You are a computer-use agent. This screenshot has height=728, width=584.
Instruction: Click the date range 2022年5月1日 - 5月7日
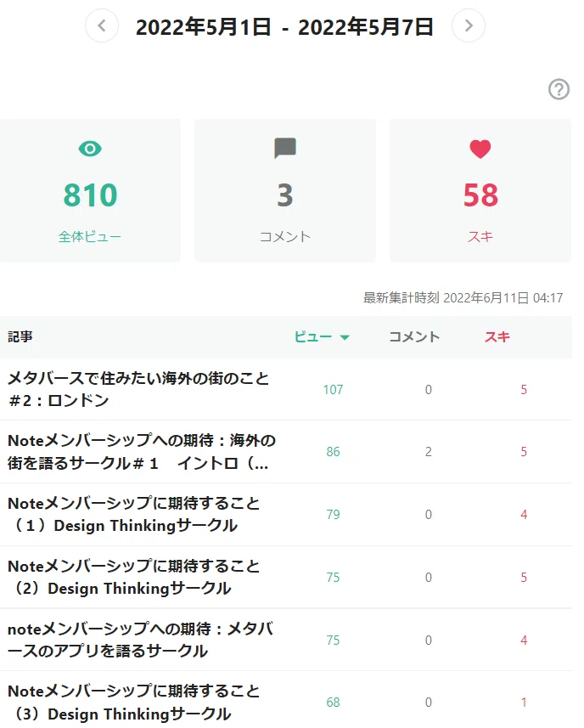pyautogui.click(x=285, y=26)
